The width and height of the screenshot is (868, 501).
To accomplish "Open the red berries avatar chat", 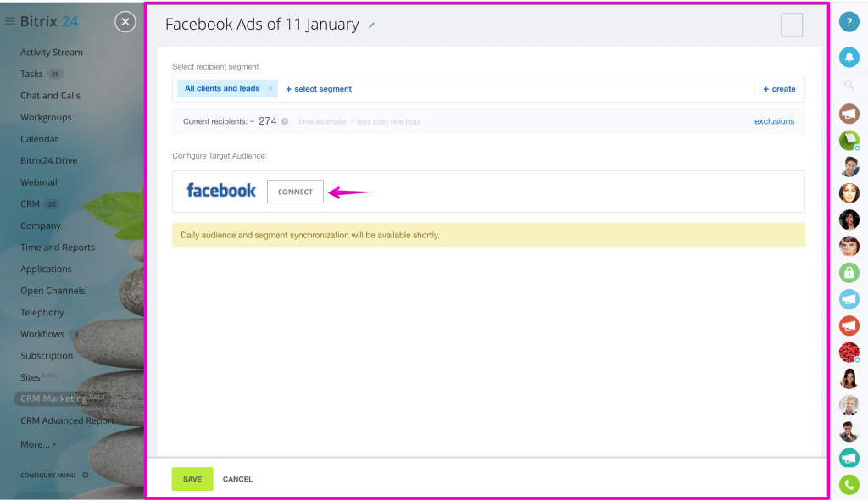I will pyautogui.click(x=849, y=352).
